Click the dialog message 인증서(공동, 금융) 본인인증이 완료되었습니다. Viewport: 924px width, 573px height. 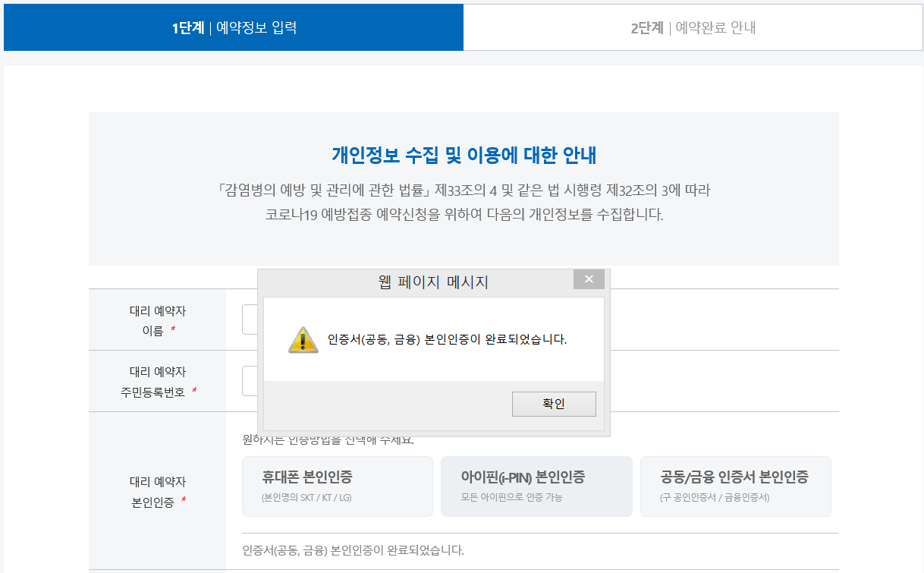coord(447,339)
